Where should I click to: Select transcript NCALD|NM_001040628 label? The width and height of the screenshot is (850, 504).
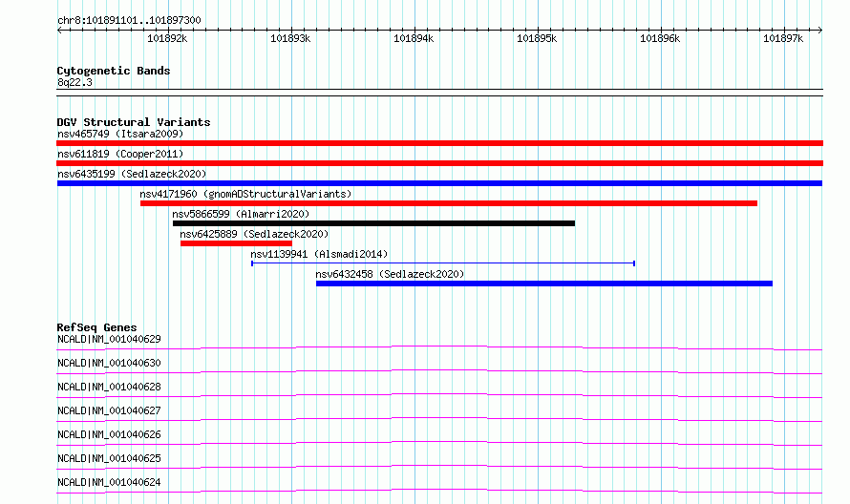[x=109, y=387]
